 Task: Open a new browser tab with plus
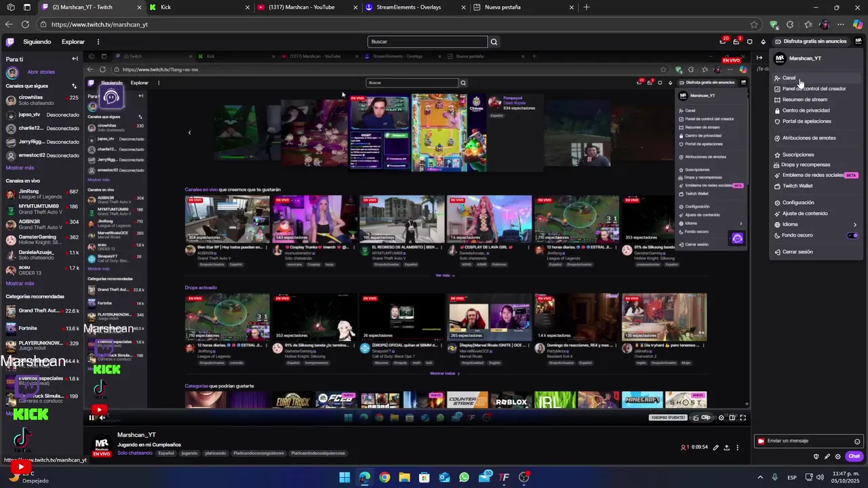pyautogui.click(x=587, y=7)
